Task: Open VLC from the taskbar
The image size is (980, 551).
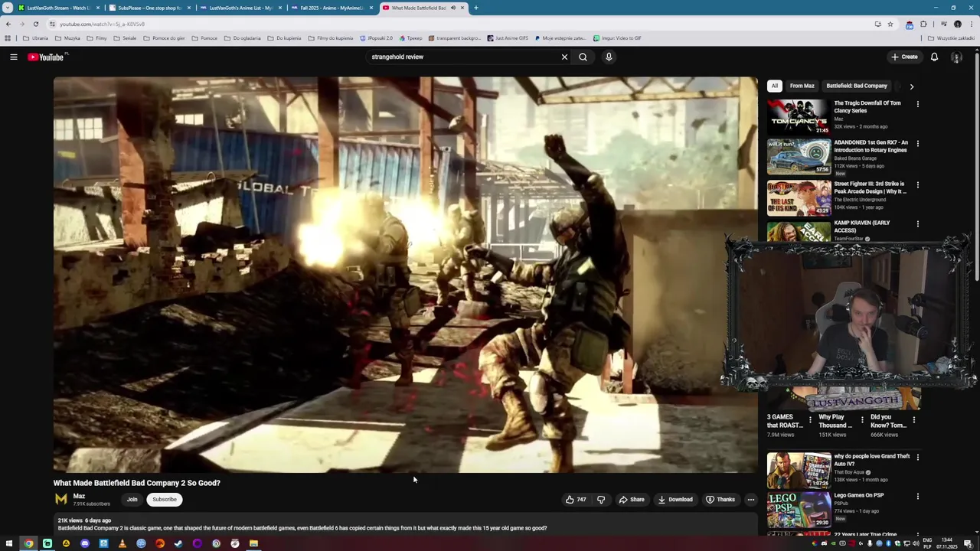Action: point(122,544)
